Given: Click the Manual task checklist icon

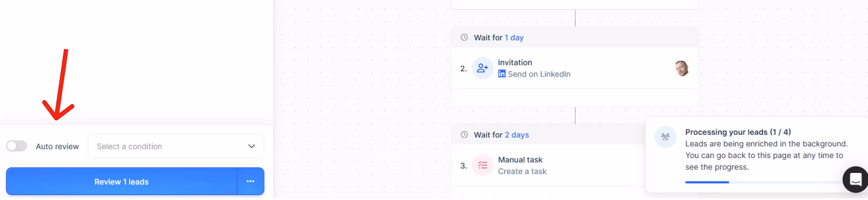Looking at the screenshot, I should pos(482,165).
